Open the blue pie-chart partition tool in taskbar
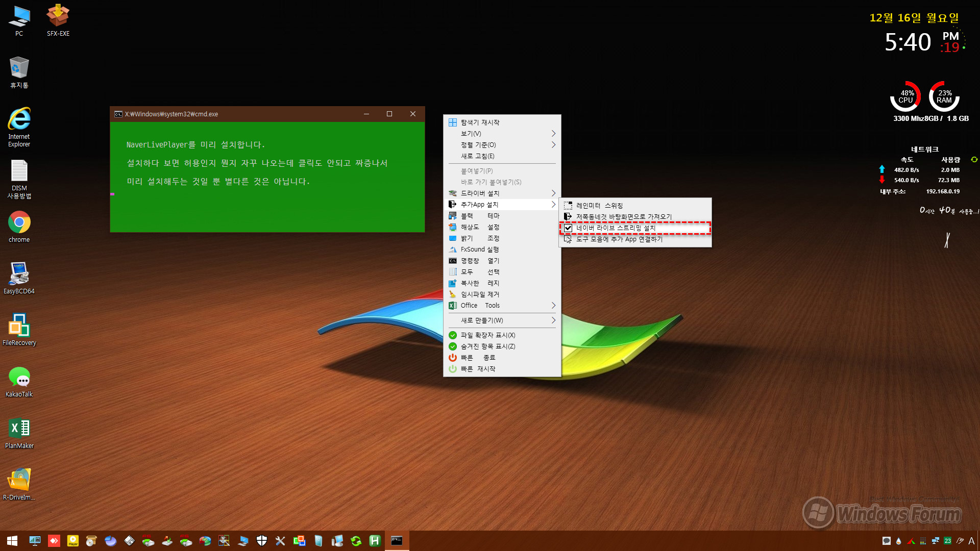The height and width of the screenshot is (551, 980). click(x=111, y=541)
